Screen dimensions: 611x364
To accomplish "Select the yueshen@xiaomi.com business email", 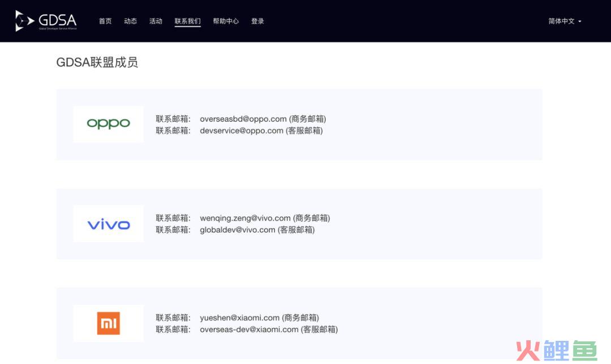I will coord(240,318).
